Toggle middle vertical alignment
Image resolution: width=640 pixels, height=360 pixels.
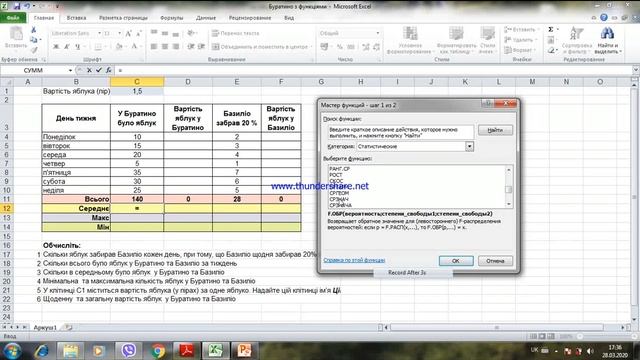point(165,33)
